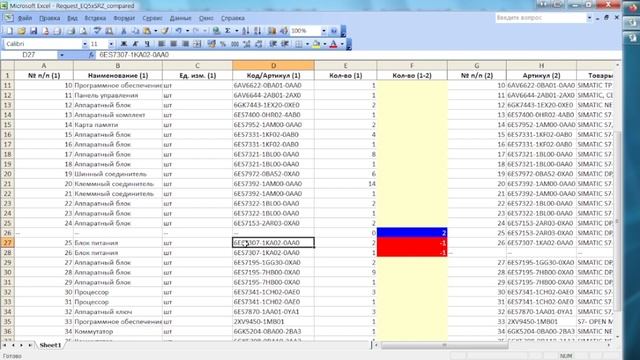This screenshot has width=640, height=360.
Task: Toggle align left
Action: (161, 44)
